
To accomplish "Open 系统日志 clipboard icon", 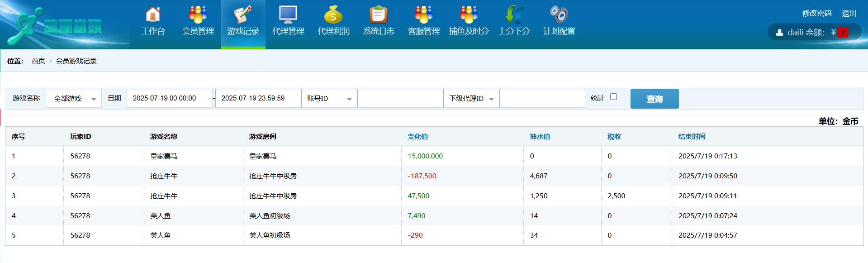I will (378, 15).
